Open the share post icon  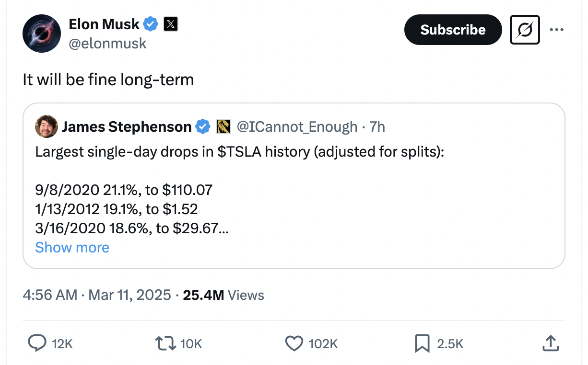[550, 343]
